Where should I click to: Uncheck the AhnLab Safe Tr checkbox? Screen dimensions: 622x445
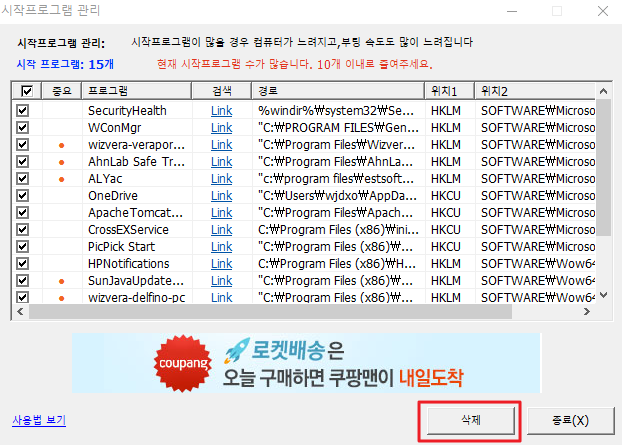pyautogui.click(x=23, y=161)
